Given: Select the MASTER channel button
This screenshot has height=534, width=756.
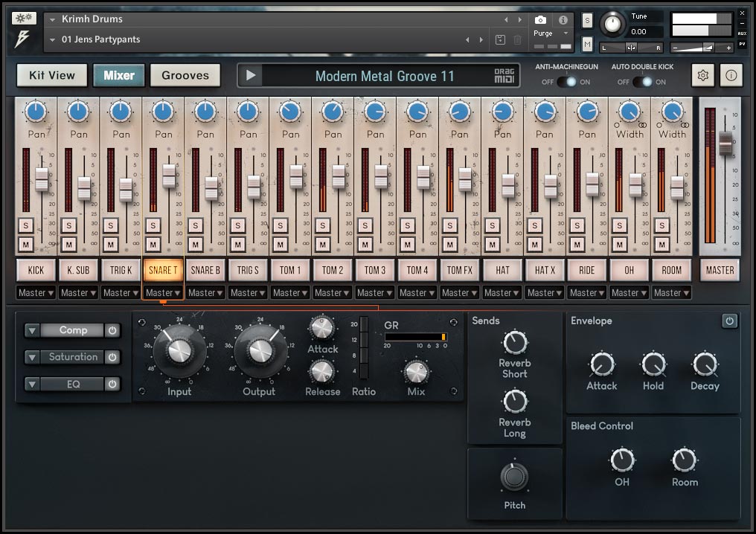Looking at the screenshot, I should coord(720,271).
